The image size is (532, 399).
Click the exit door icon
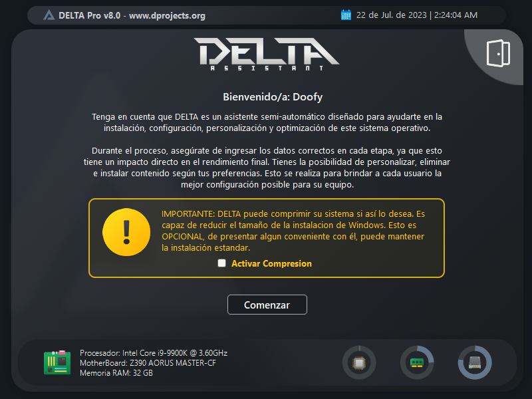click(x=498, y=53)
